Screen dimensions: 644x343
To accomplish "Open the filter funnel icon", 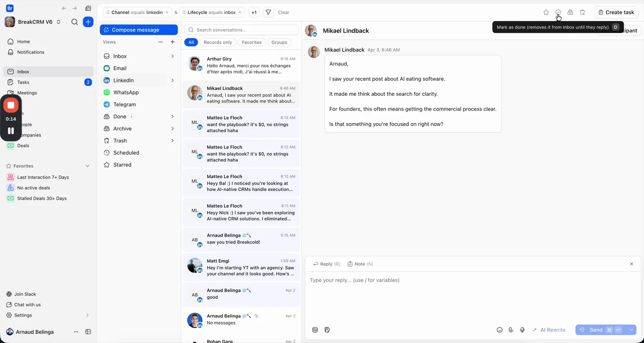I will (268, 12).
